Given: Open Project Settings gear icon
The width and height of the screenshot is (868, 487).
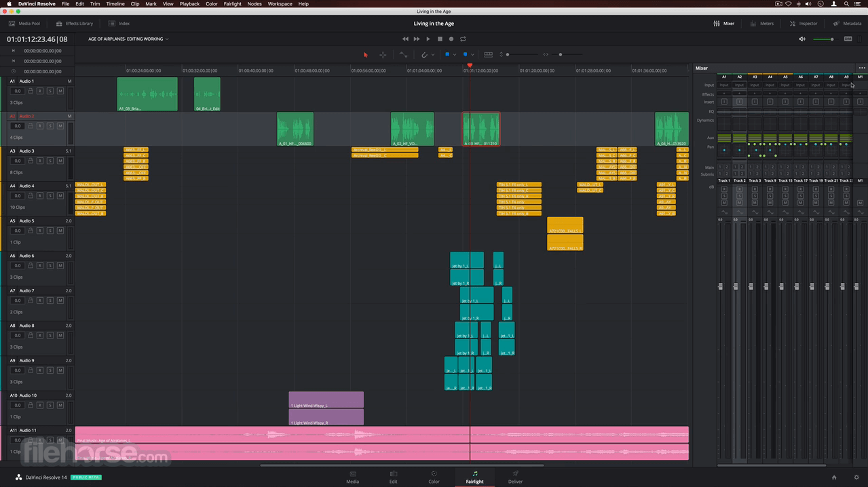Looking at the screenshot, I should (x=856, y=478).
